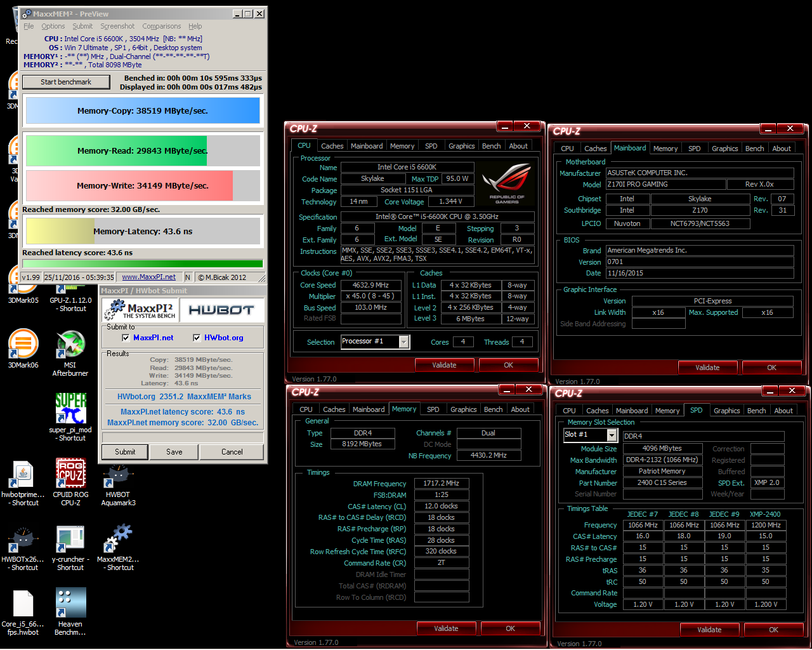
Task: Toggle the MaxxPI.net submit checkbox
Action: [126, 338]
